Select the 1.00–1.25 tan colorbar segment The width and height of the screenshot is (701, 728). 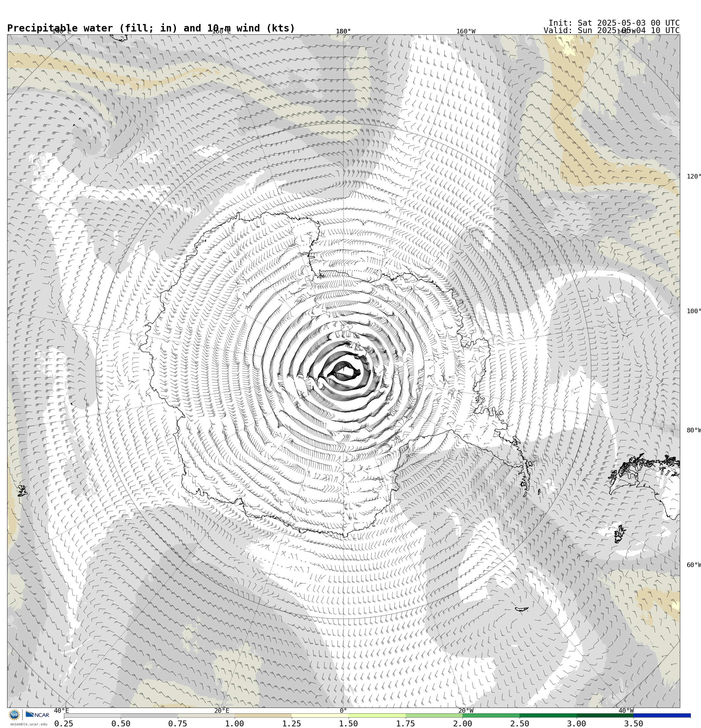coord(264,715)
